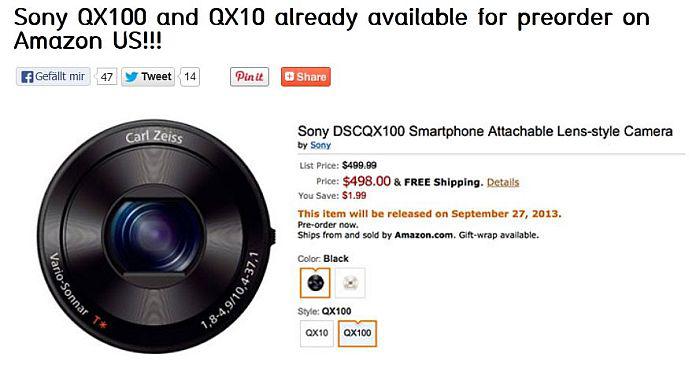Choose the QX100 style option
700x365 pixels.
click(358, 333)
